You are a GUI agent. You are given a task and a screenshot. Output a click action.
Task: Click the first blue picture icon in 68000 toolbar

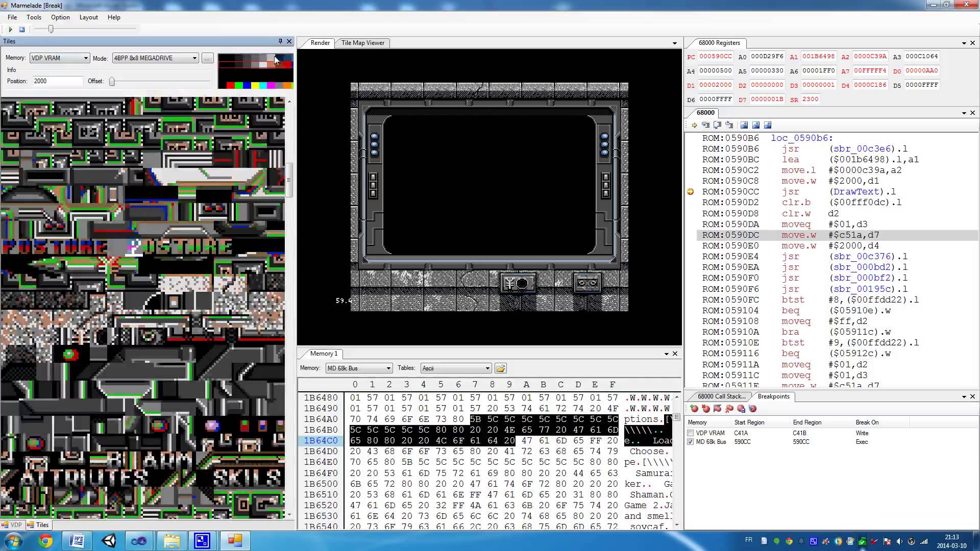point(744,125)
